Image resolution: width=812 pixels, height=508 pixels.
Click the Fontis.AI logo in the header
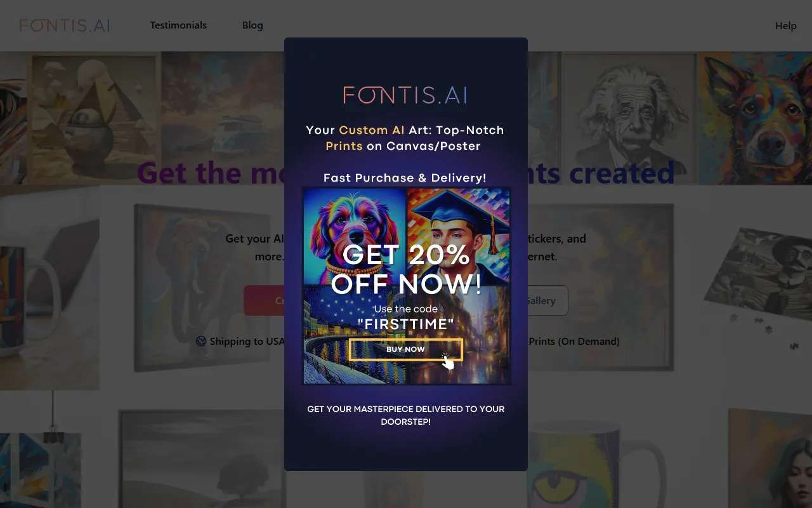(65, 25)
